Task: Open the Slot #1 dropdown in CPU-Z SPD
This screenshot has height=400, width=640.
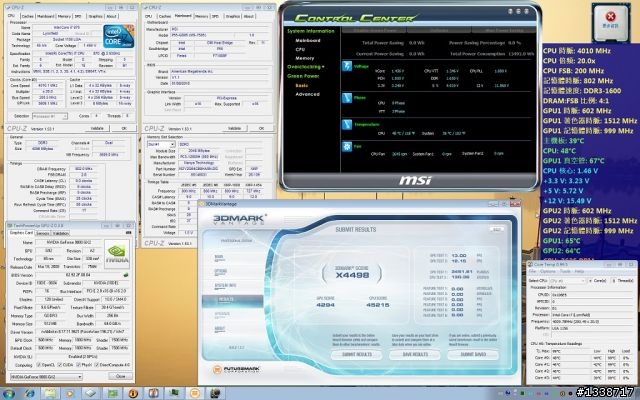Action: pos(161,144)
